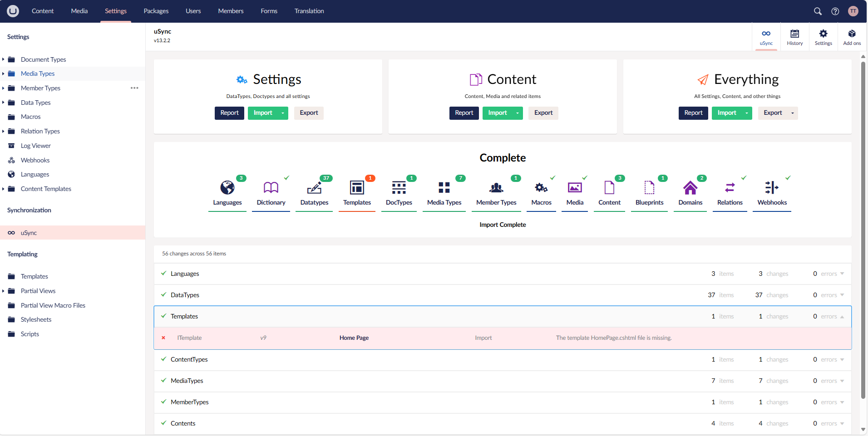Click the Datatypes handler icon
This screenshot has height=436, width=868.
tap(314, 187)
